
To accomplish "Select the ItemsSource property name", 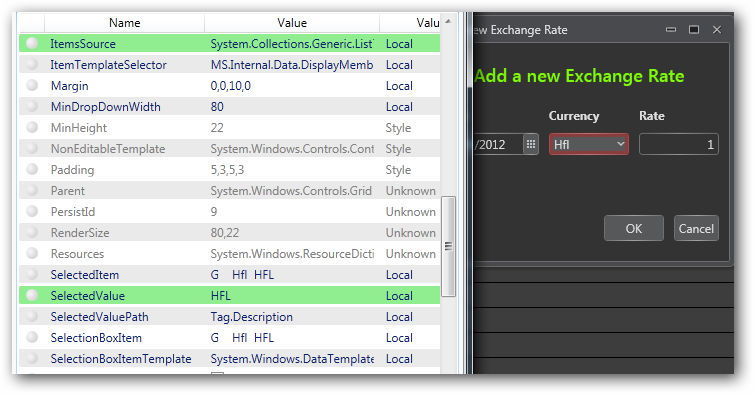I will pyautogui.click(x=83, y=44).
